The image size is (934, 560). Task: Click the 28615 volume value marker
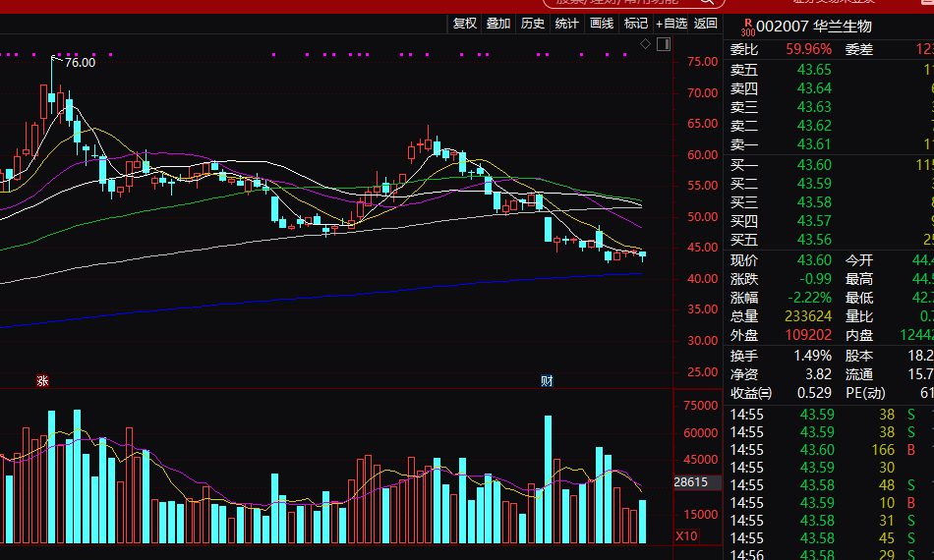(691, 482)
